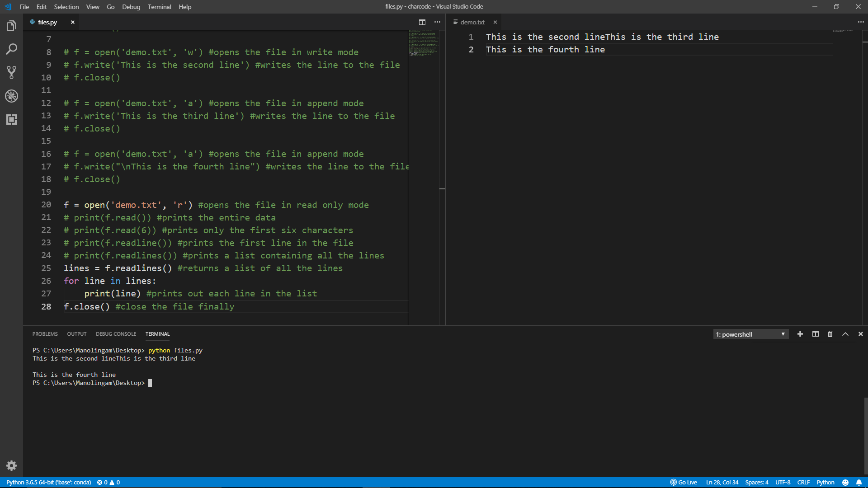Switch to the DEBUG CONSOLE tab
868x488 pixels.
click(116, 334)
